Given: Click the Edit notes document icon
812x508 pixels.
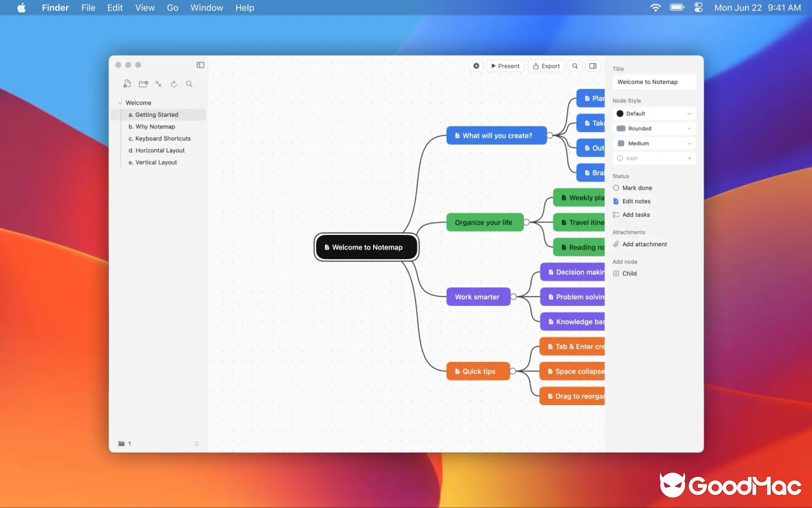Looking at the screenshot, I should point(616,201).
